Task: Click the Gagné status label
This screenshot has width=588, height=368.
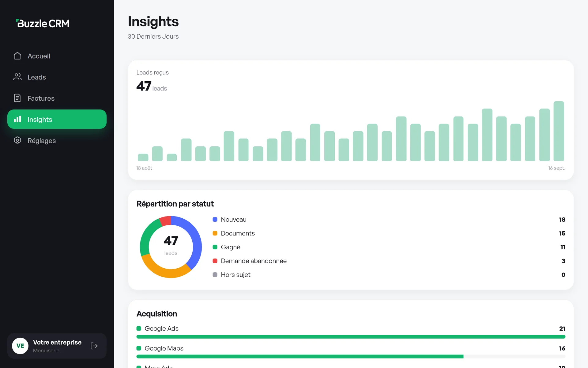Action: 231,247
